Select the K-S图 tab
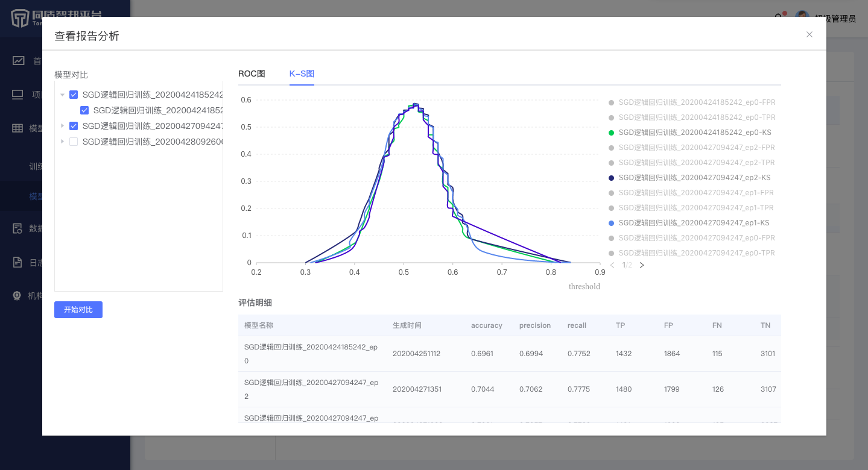 coord(302,74)
